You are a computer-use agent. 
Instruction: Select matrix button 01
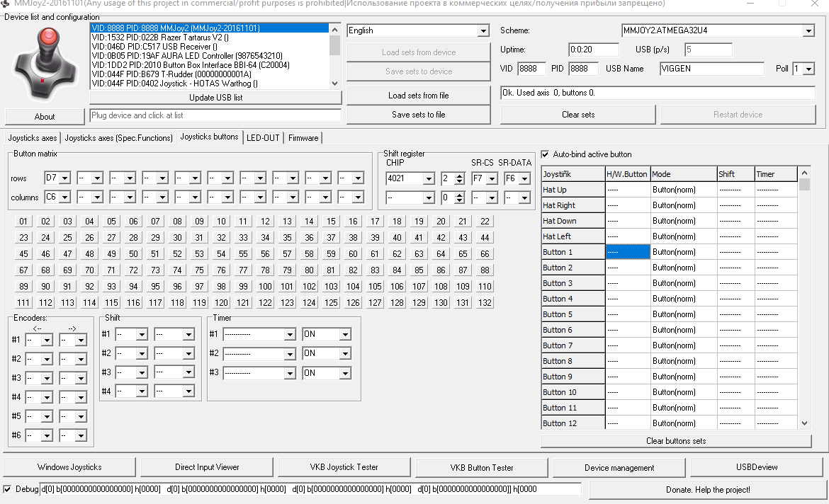click(x=23, y=222)
